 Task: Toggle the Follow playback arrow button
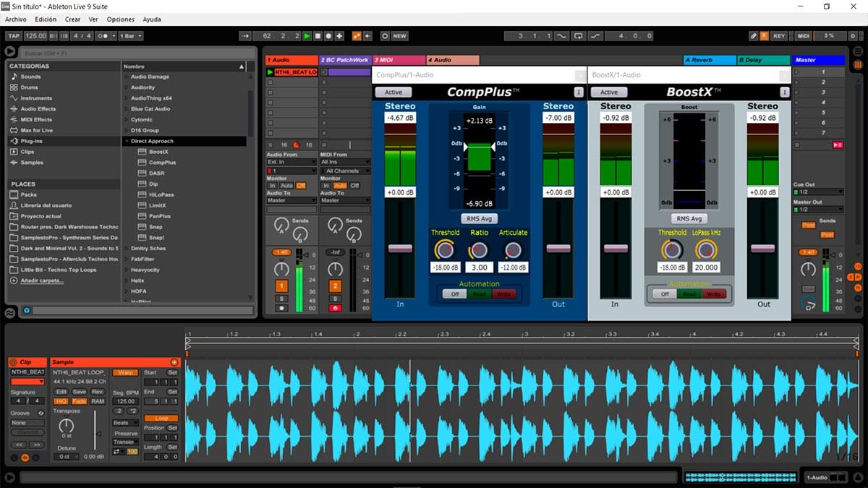[x=244, y=35]
